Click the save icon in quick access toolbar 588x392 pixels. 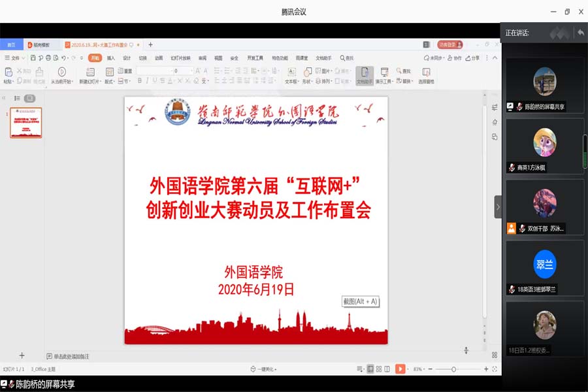pyautogui.click(x=33, y=58)
